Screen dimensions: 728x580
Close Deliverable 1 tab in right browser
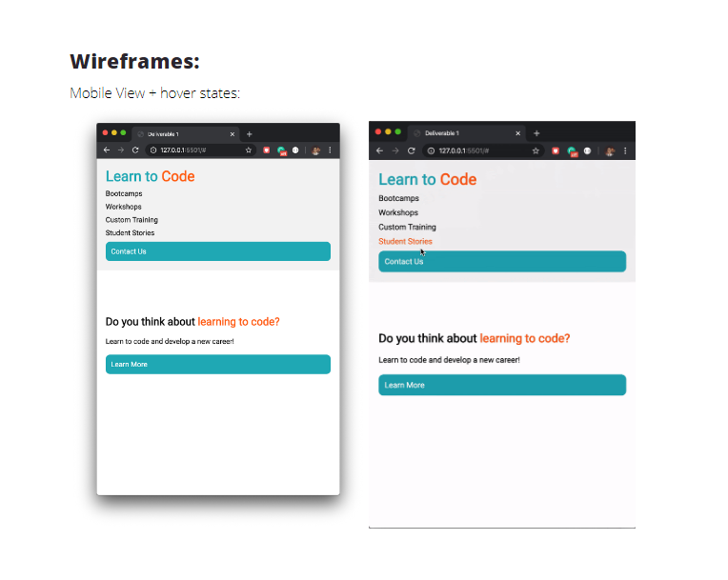tap(518, 133)
